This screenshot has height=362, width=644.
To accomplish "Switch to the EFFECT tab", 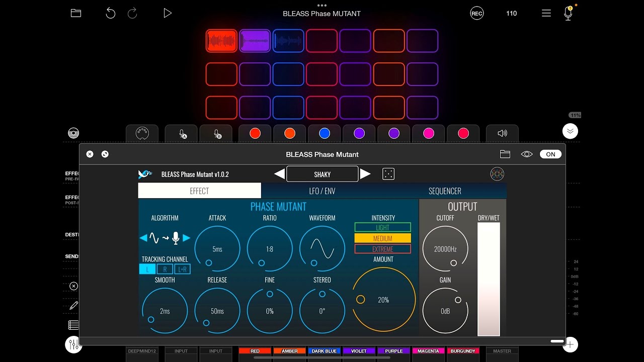I will (x=200, y=191).
